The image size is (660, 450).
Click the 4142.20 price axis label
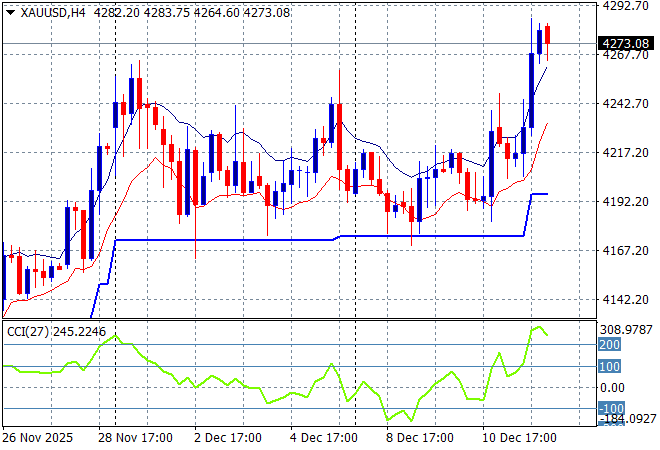coord(626,300)
